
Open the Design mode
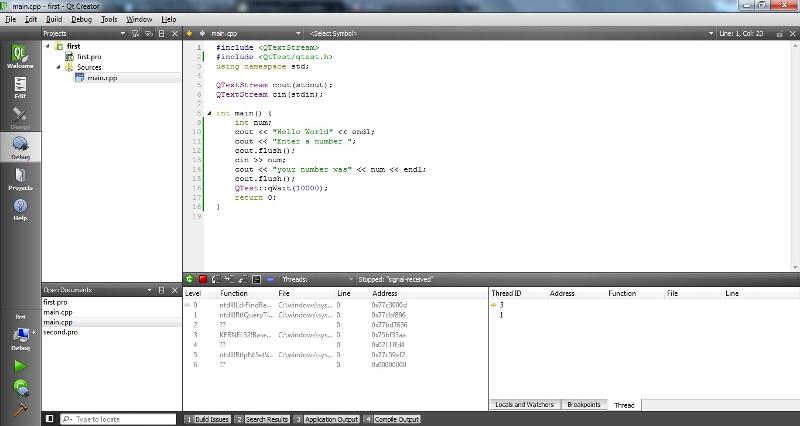[x=20, y=117]
